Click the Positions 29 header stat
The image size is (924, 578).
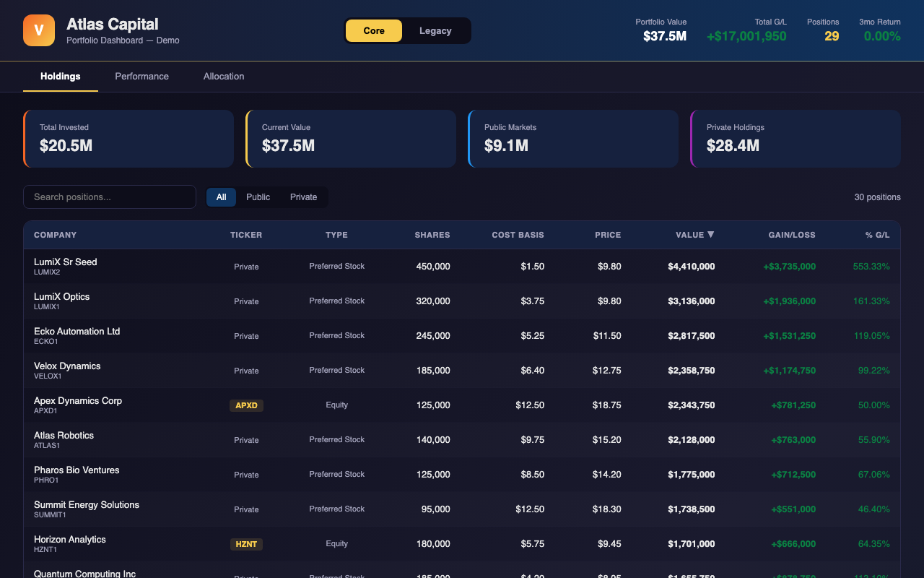[x=823, y=30]
